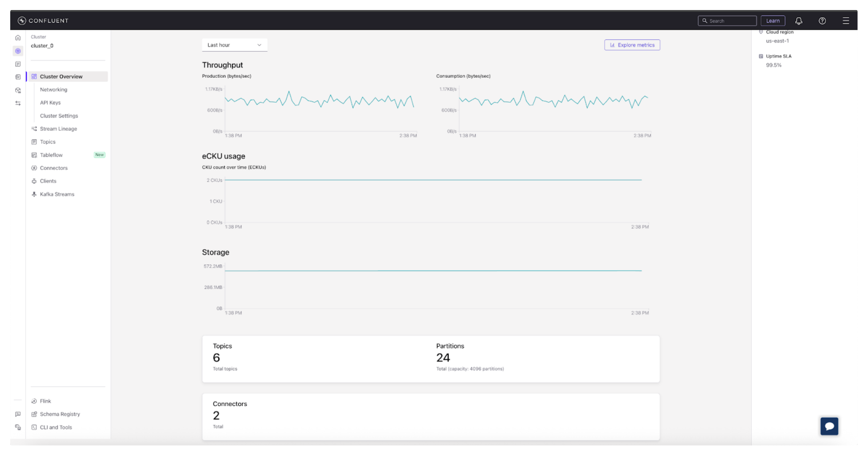This screenshot has width=868, height=456.
Task: Expand the cluster_0 cluster selector
Action: coord(42,46)
